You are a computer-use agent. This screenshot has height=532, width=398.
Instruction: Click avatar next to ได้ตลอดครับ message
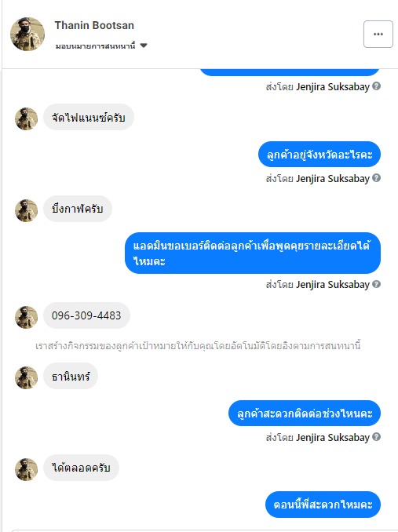[26, 469]
